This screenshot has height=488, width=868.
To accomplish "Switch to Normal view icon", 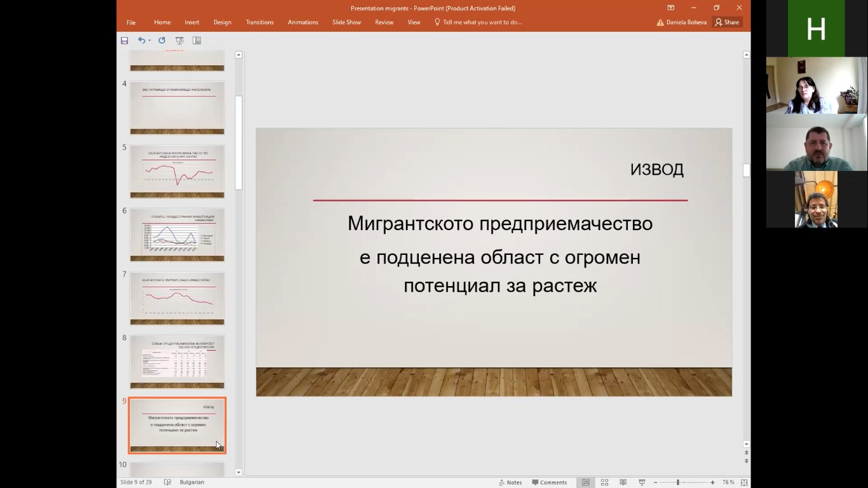I will [x=586, y=482].
